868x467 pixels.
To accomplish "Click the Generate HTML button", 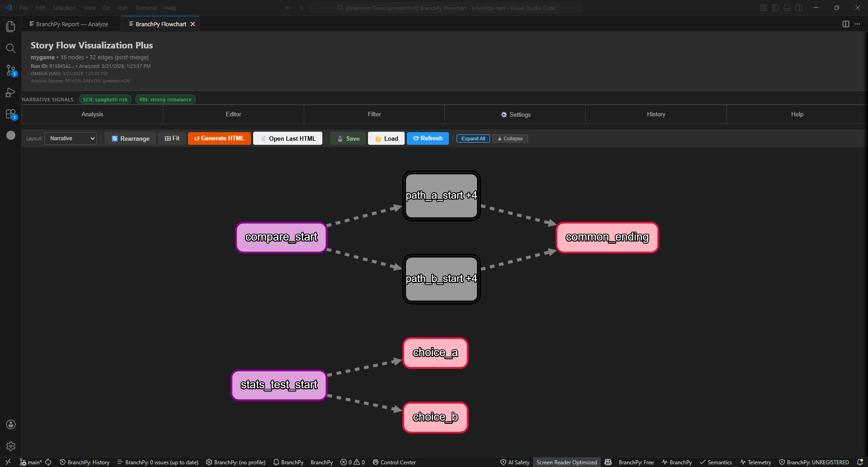I will pyautogui.click(x=219, y=138).
